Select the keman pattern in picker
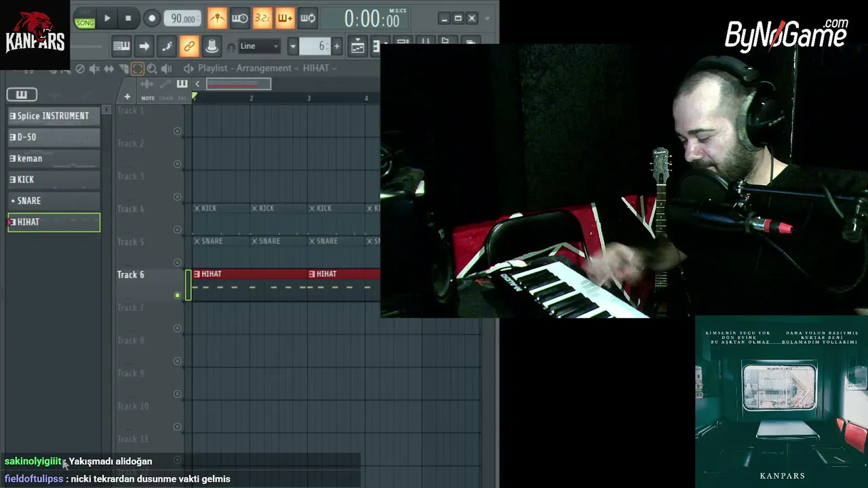This screenshot has height=488, width=868. click(54, 159)
